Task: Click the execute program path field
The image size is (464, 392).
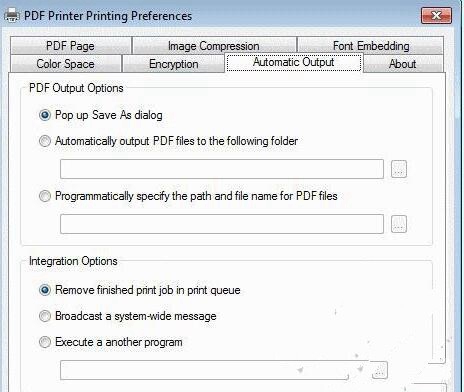Action: pyautogui.click(x=214, y=370)
